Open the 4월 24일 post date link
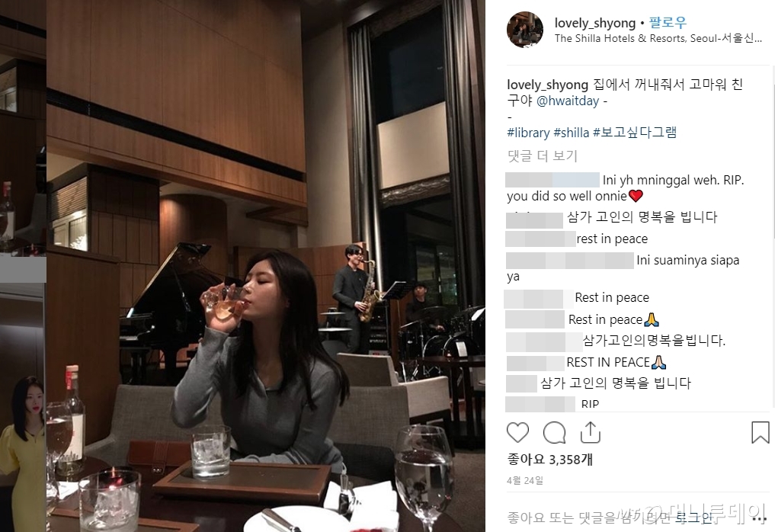 [525, 481]
